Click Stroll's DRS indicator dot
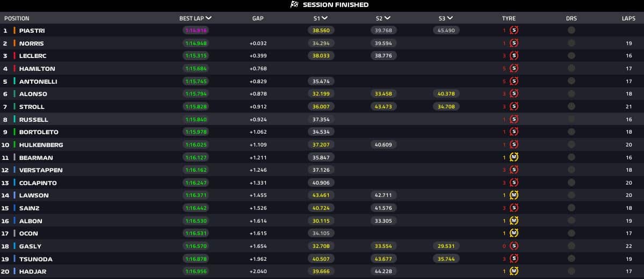Screen dimensions: 644x279 pyautogui.click(x=571, y=106)
